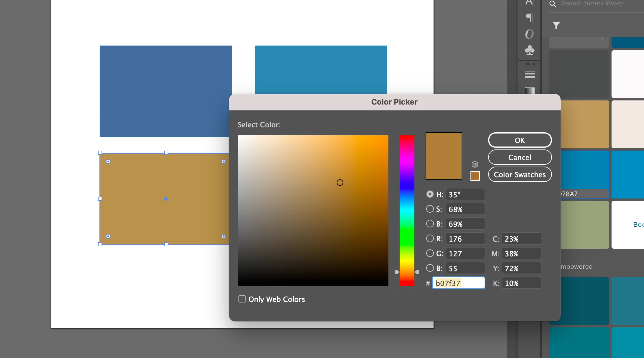Open the Color Swatches view
The height and width of the screenshot is (358, 644).
click(520, 175)
